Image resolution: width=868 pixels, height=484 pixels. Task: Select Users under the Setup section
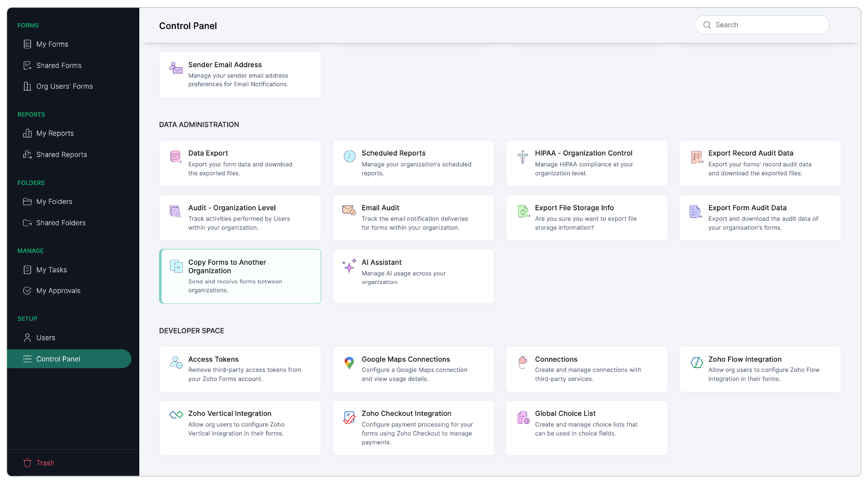[x=45, y=337]
